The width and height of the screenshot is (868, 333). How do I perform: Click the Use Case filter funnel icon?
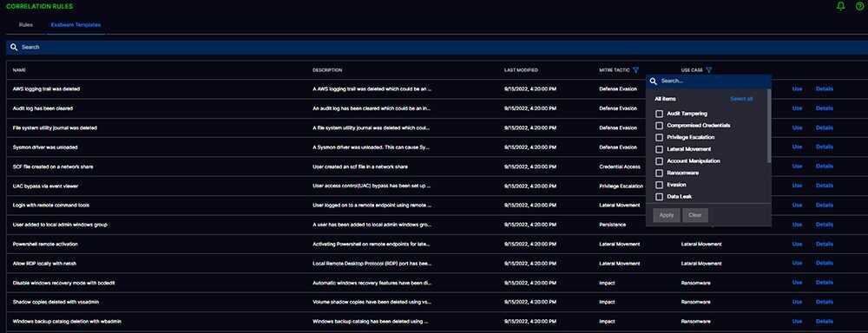click(x=709, y=70)
